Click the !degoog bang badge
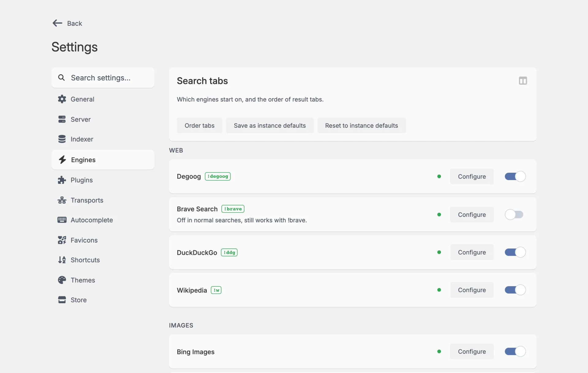Image resolution: width=588 pixels, height=373 pixels. 218,176
